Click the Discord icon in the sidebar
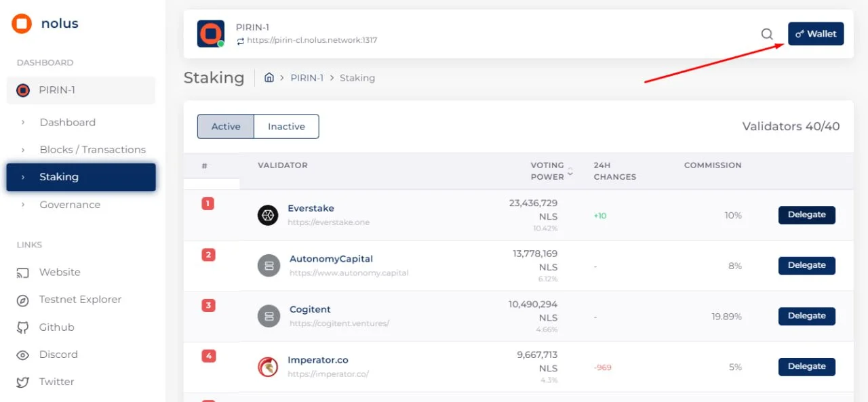868x402 pixels. 23,354
